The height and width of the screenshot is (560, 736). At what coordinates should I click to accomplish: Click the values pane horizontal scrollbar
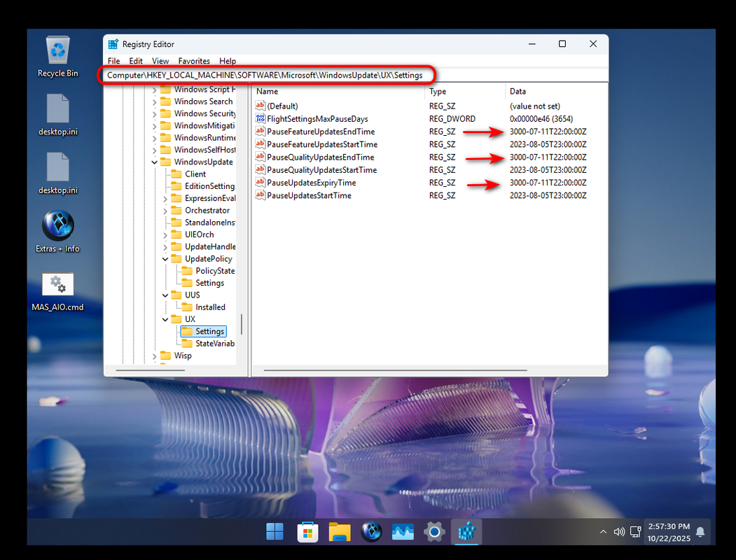click(395, 370)
